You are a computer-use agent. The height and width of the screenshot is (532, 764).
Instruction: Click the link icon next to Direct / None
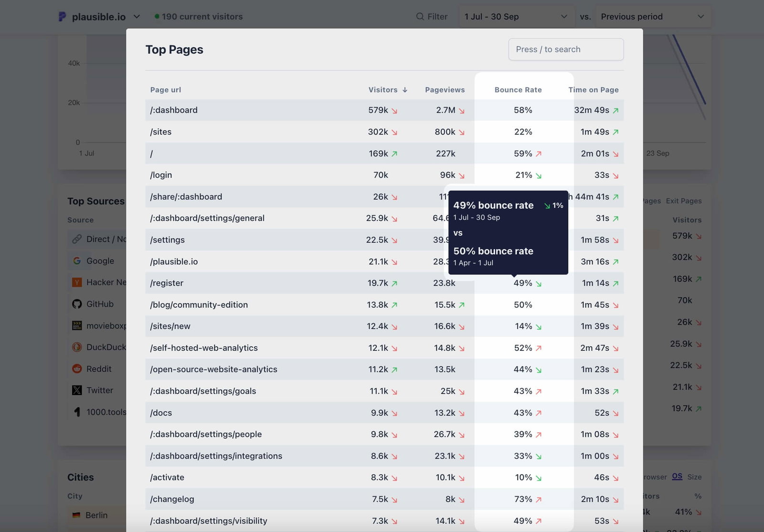point(77,239)
